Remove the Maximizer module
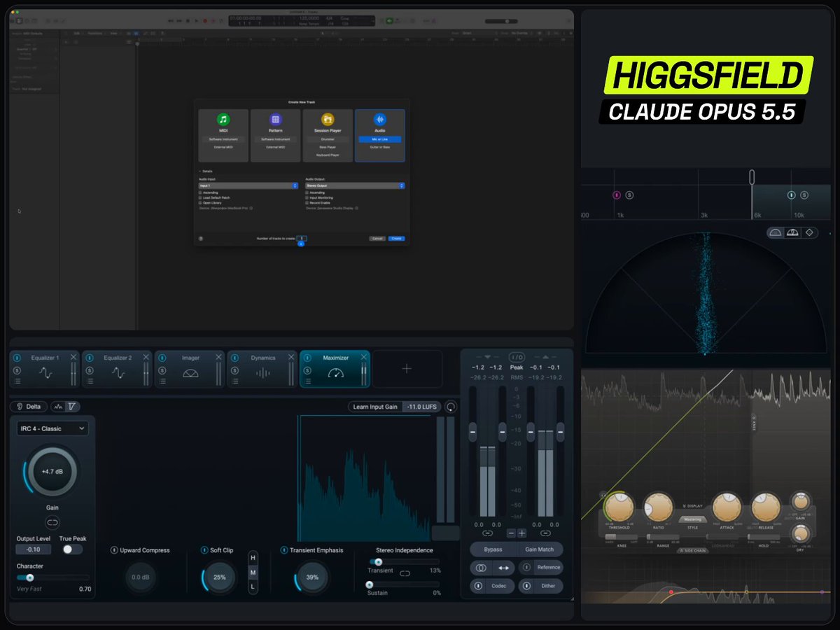Image resolution: width=840 pixels, height=630 pixels. [x=364, y=357]
